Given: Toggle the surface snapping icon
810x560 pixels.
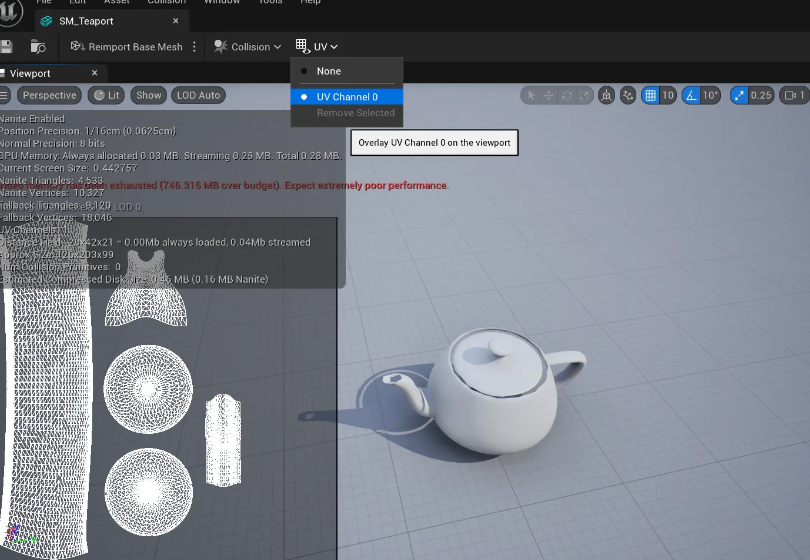Looking at the screenshot, I should [x=628, y=95].
